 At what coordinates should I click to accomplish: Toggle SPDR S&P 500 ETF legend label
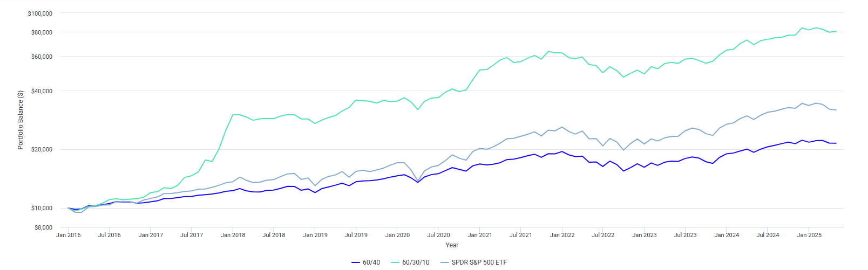pyautogui.click(x=479, y=262)
